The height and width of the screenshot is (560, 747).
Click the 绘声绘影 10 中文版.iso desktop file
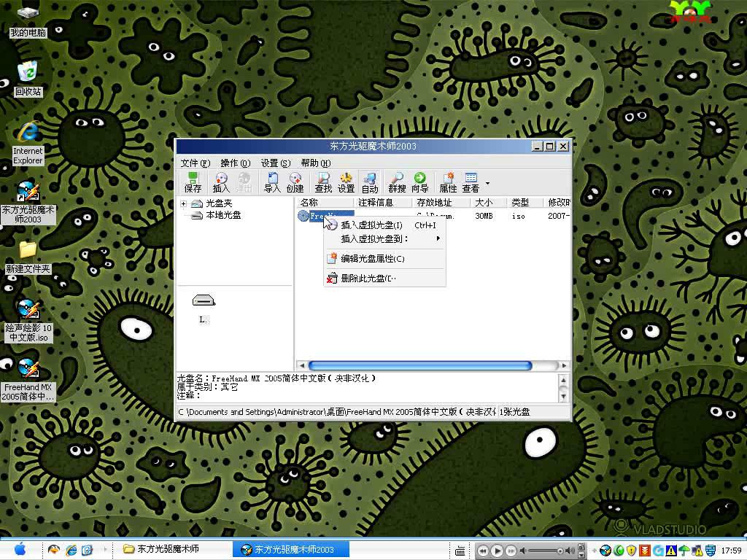tap(28, 321)
